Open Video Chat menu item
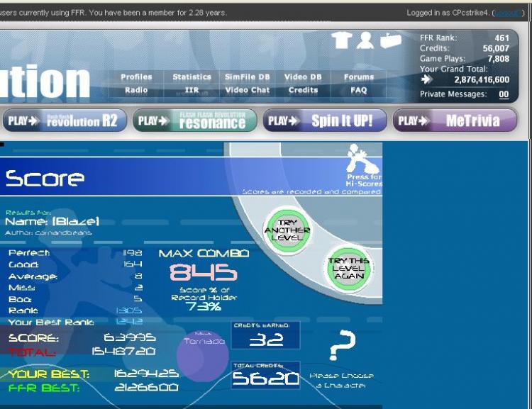The width and height of the screenshot is (532, 409). pos(248,90)
